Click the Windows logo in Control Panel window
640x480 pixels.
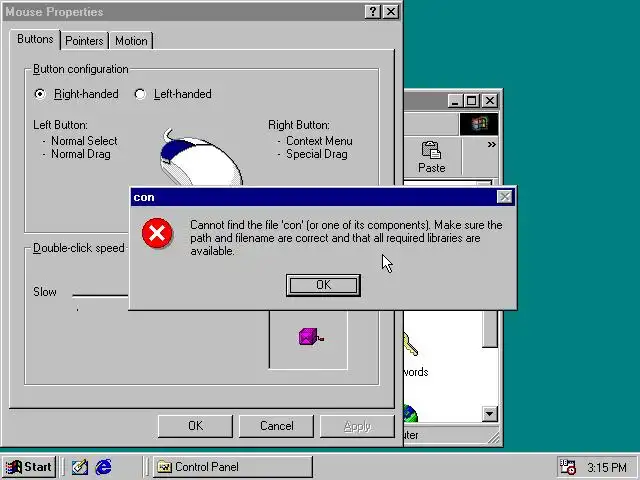click(479, 124)
